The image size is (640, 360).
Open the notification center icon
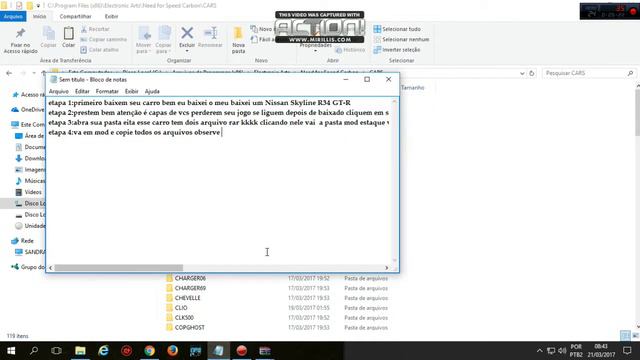(627, 351)
